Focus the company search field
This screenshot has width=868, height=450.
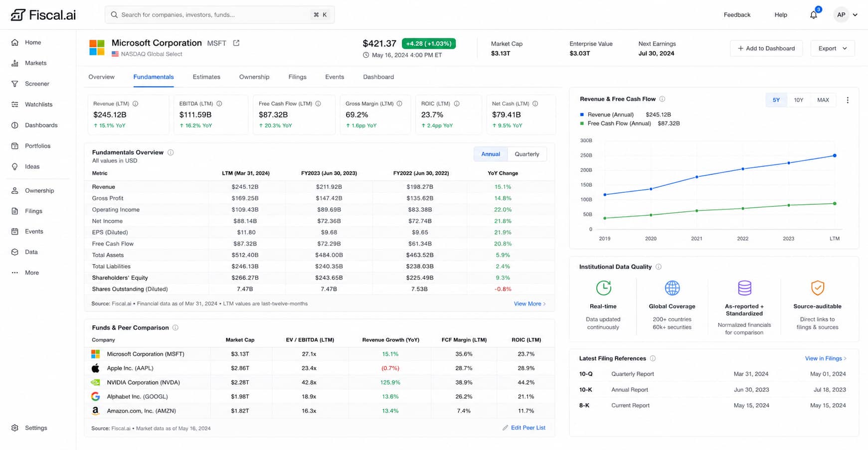pos(219,14)
